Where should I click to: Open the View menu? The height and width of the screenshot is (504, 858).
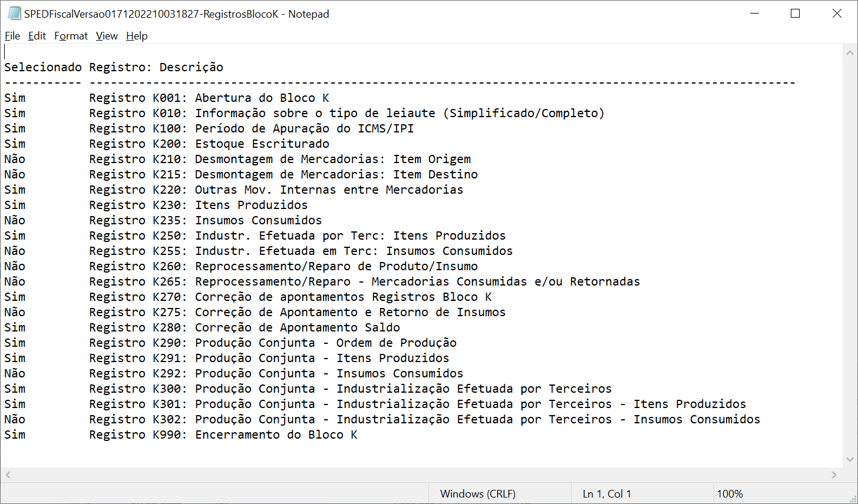click(x=107, y=36)
